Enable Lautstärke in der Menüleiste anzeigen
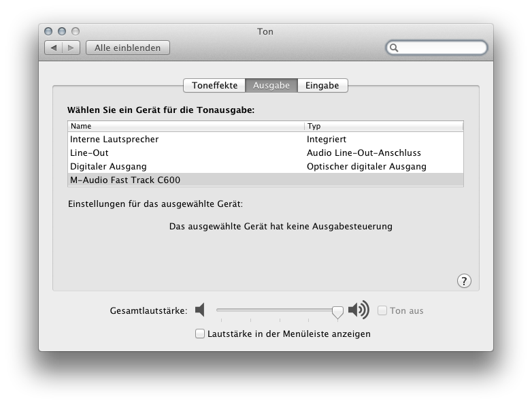The width and height of the screenshot is (532, 405). 200,334
